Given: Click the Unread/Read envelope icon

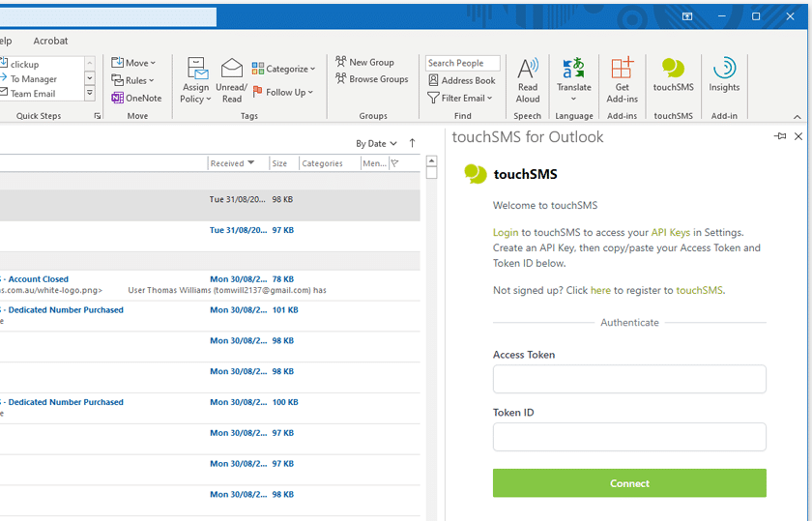Looking at the screenshot, I should pos(232,69).
